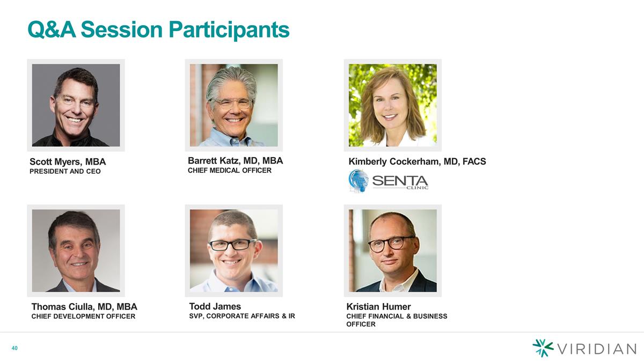Click the name Barrett Katz, MD, MBA

pos(236,161)
